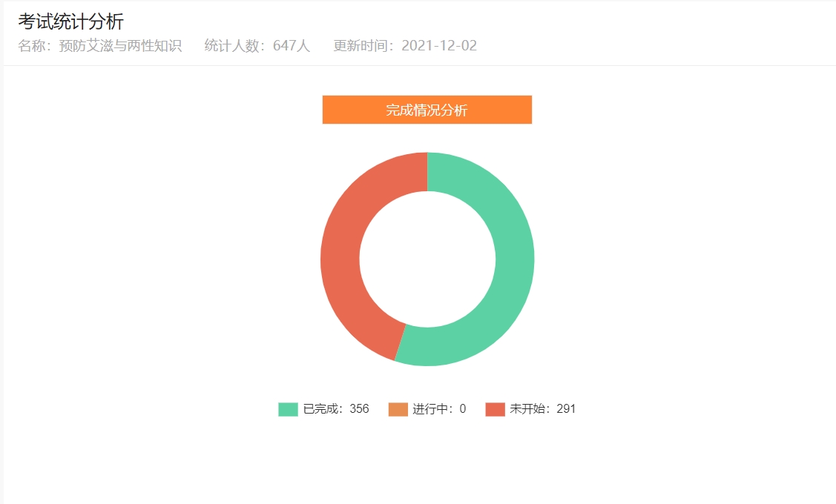The width and height of the screenshot is (836, 504).
Task: Click the 2021-12-02 update date
Action: [439, 46]
